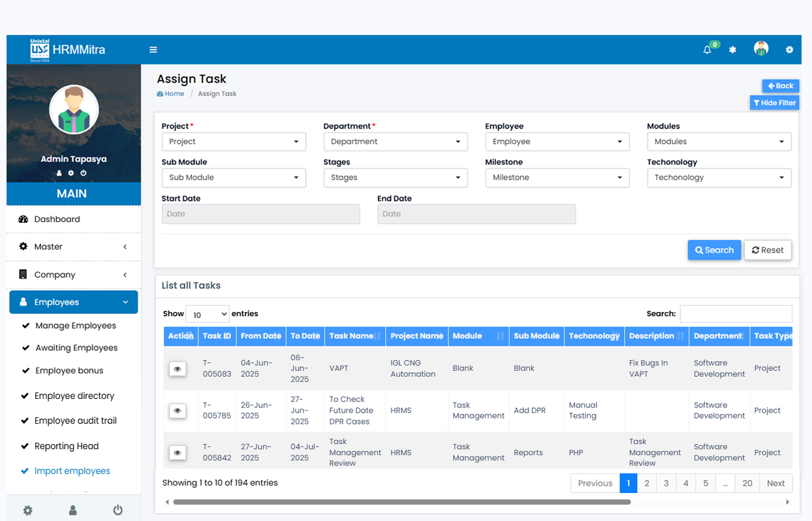Image resolution: width=812 pixels, height=521 pixels.
Task: Open Dashboard from sidebar menu
Action: [x=57, y=219]
